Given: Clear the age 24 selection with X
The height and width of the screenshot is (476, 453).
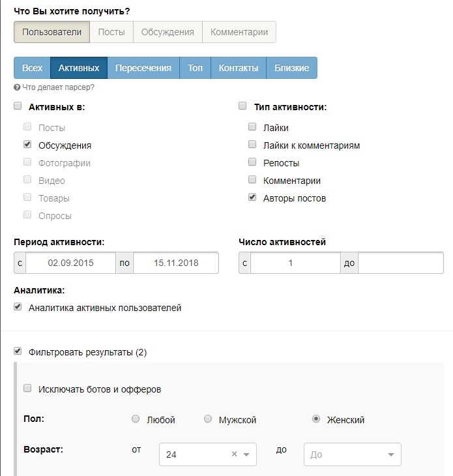Looking at the screenshot, I should point(234,454).
